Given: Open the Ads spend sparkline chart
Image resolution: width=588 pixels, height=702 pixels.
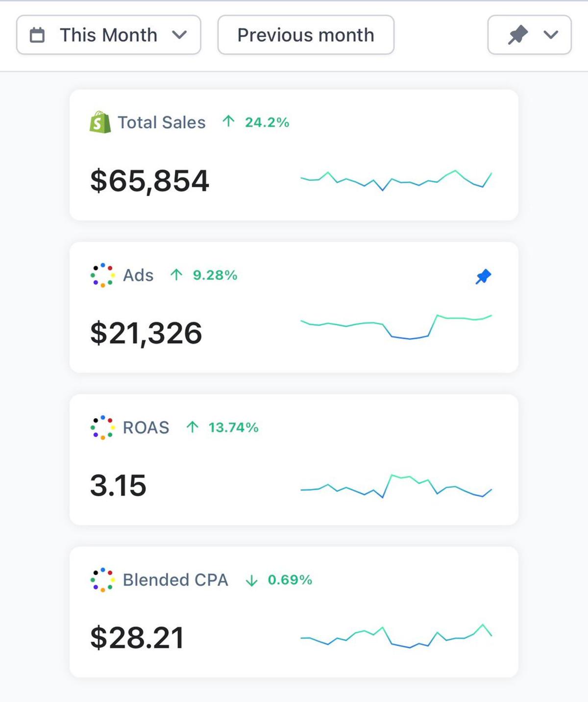Looking at the screenshot, I should pyautogui.click(x=396, y=327).
